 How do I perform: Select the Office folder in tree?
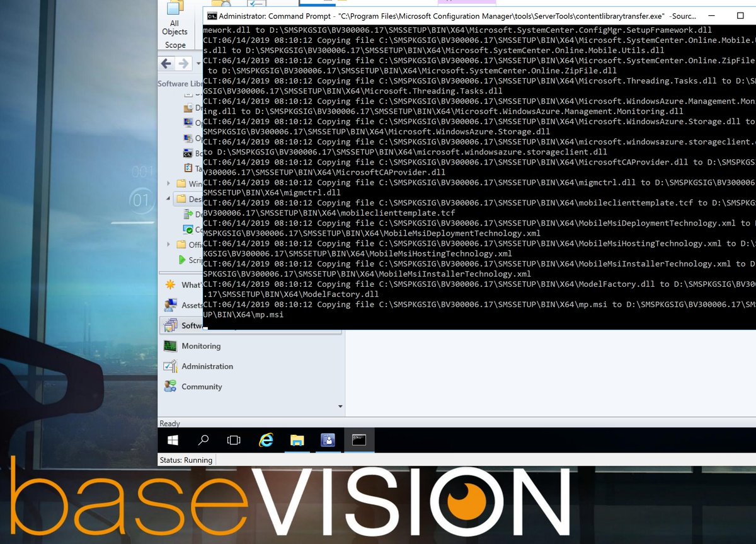(x=189, y=245)
